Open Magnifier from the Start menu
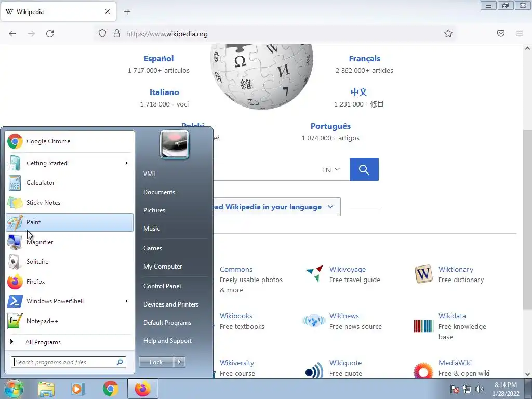This screenshot has height=399, width=532. [70, 242]
